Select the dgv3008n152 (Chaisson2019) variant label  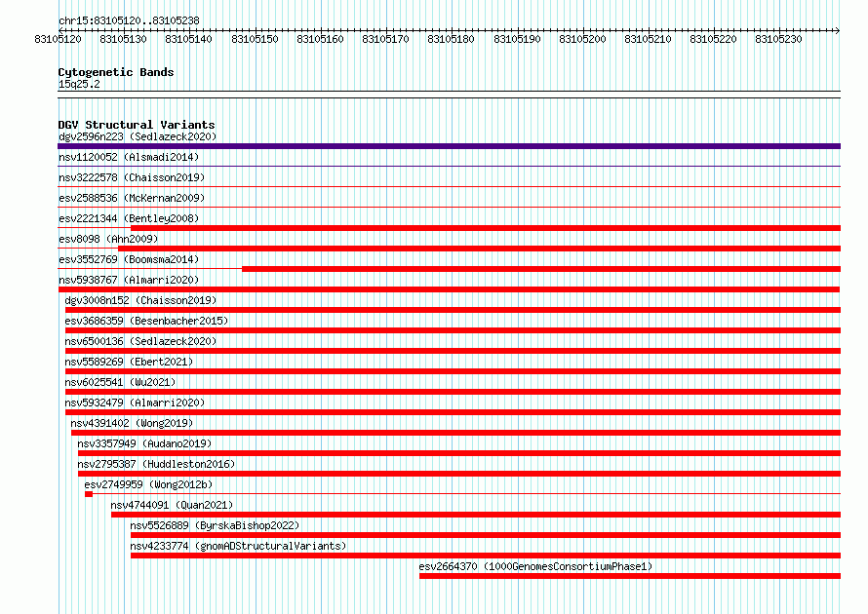click(140, 300)
